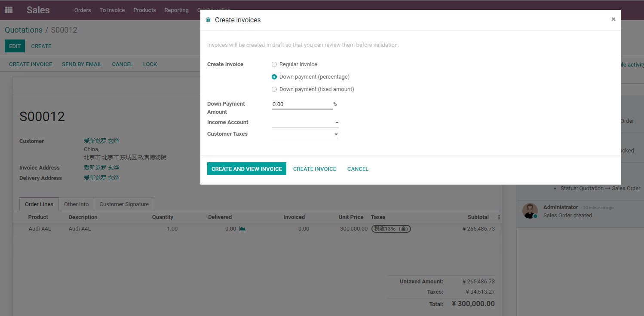
Task: Click the Untaxed Amount ¥ 265,486.73 value
Action: (x=478, y=282)
